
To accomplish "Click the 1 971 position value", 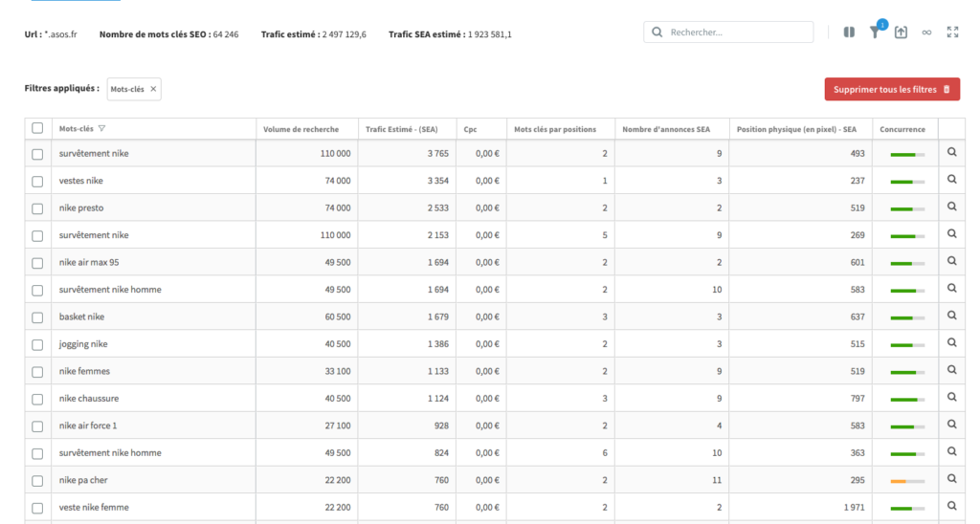I will (x=854, y=507).
